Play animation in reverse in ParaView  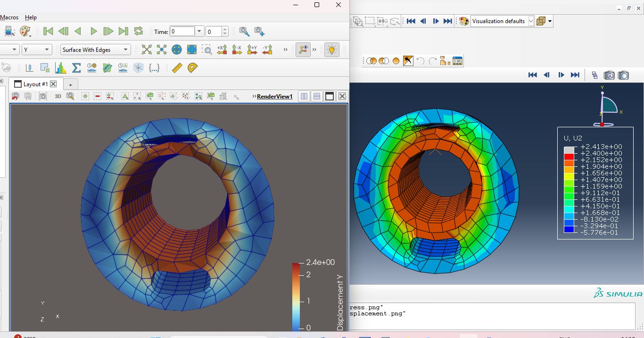coord(78,32)
